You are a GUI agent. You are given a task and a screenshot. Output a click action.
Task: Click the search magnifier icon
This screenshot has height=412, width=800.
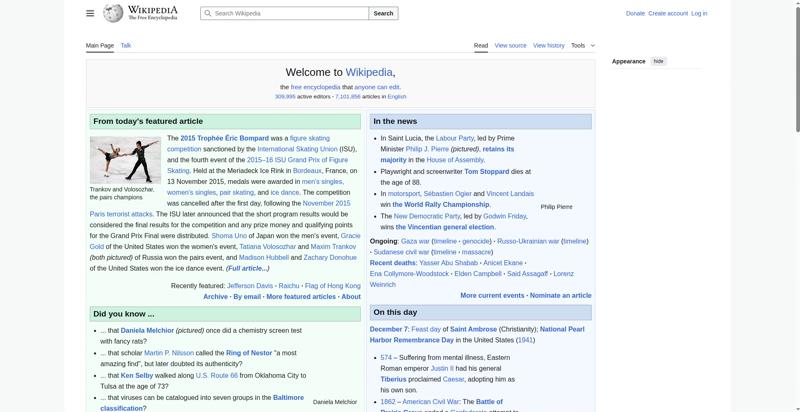[x=207, y=13]
